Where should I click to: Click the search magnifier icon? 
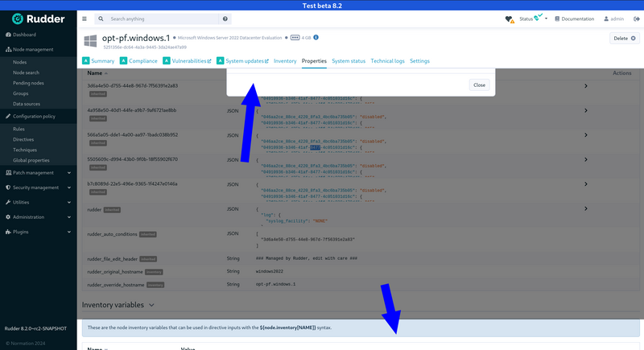(101, 19)
